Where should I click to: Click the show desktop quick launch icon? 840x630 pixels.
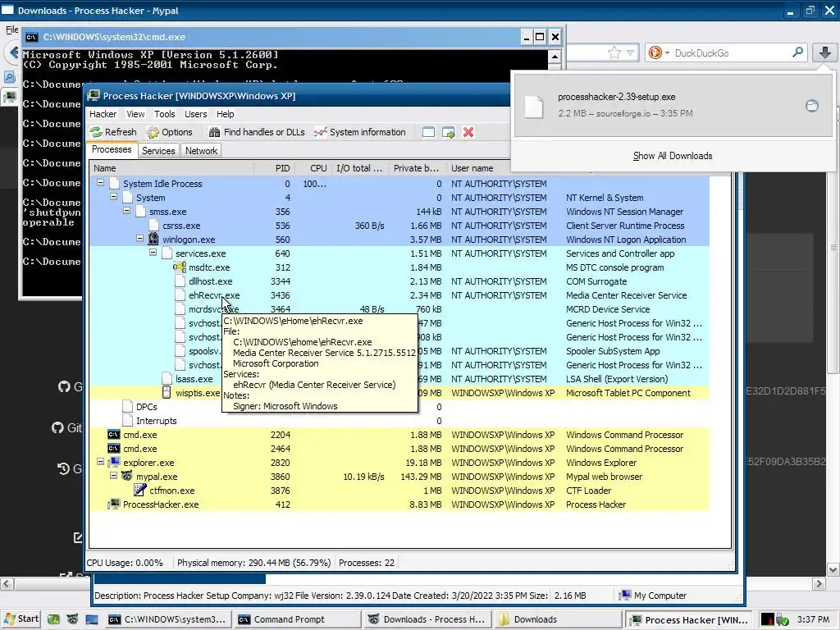click(x=92, y=619)
